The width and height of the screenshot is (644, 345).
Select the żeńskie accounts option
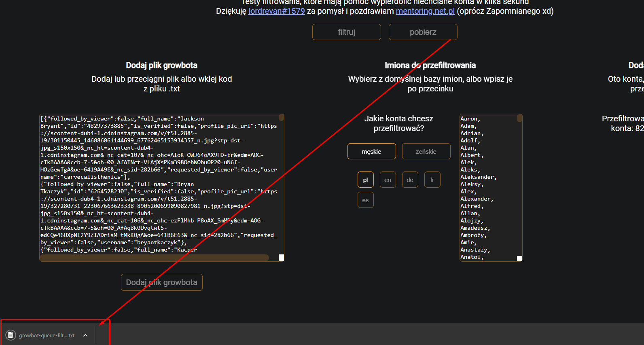(x=426, y=151)
